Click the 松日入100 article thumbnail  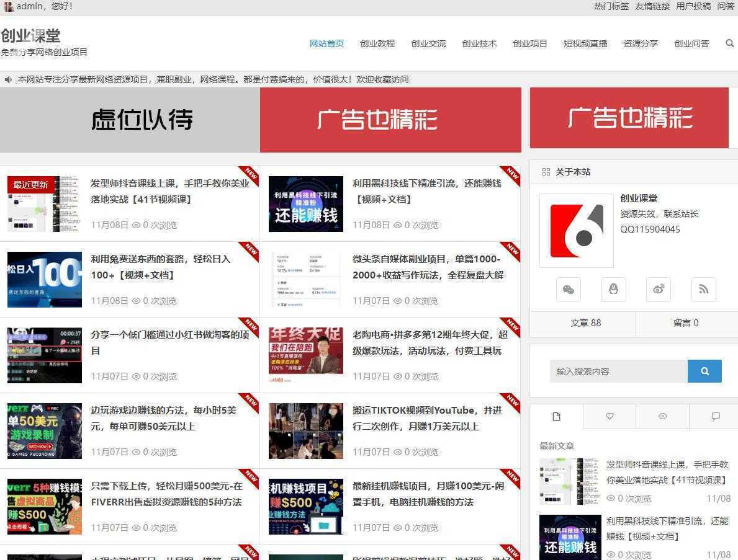point(45,280)
